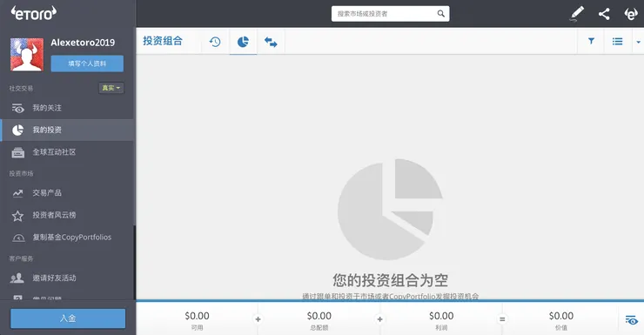Click the list view icon
The width and height of the screenshot is (644, 335).
tap(617, 41)
